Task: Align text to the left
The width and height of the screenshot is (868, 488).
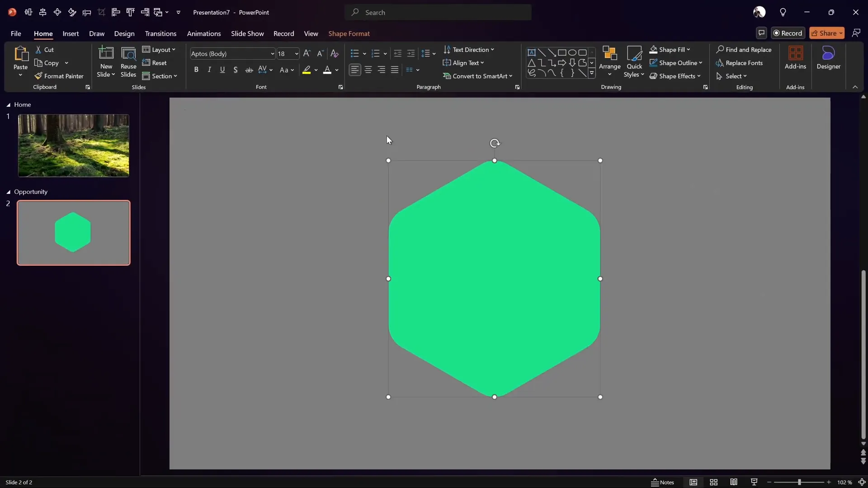Action: [x=355, y=70]
